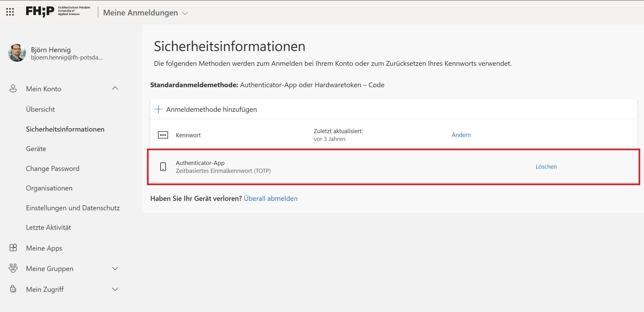Select Einstellungen und Datenschutz
This screenshot has width=644, height=312.
(73, 208)
